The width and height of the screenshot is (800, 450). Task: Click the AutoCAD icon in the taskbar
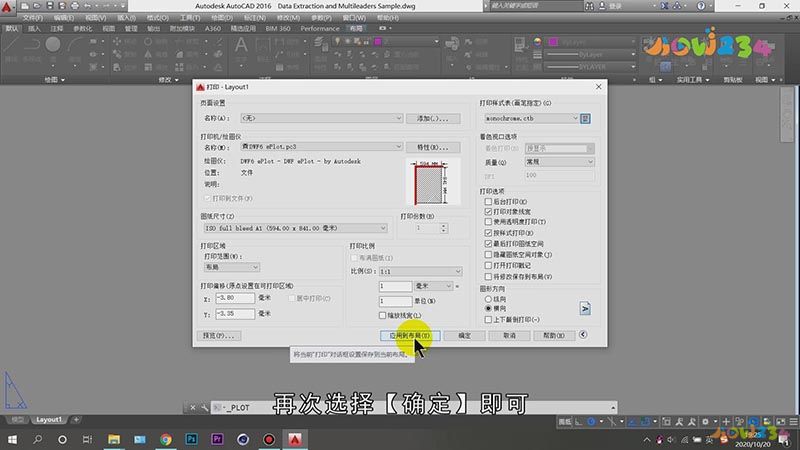[295, 439]
